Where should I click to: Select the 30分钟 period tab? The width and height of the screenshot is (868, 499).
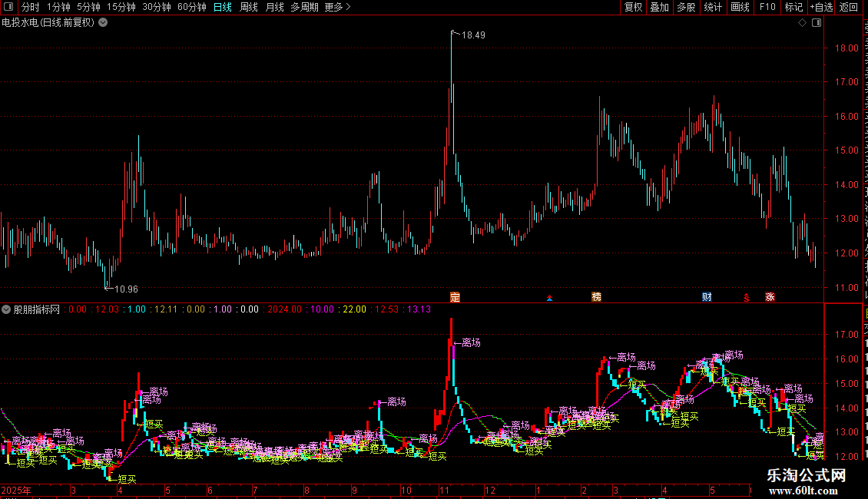click(x=157, y=7)
